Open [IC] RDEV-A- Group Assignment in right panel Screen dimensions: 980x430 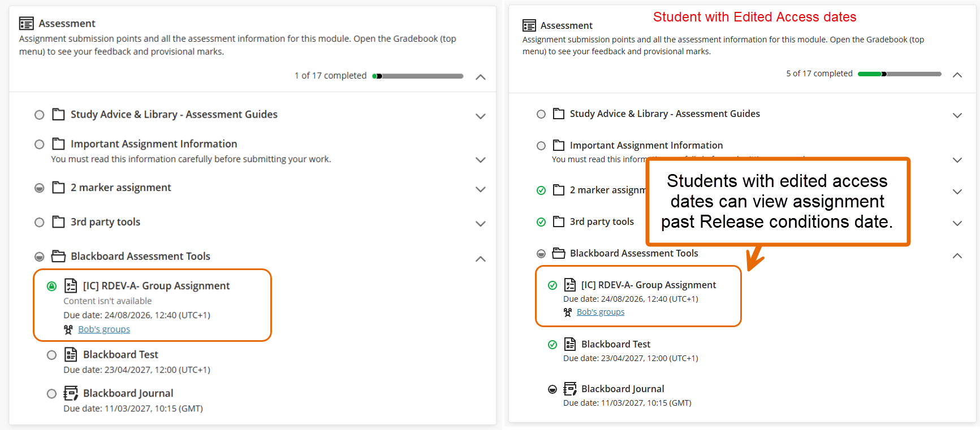(x=649, y=285)
